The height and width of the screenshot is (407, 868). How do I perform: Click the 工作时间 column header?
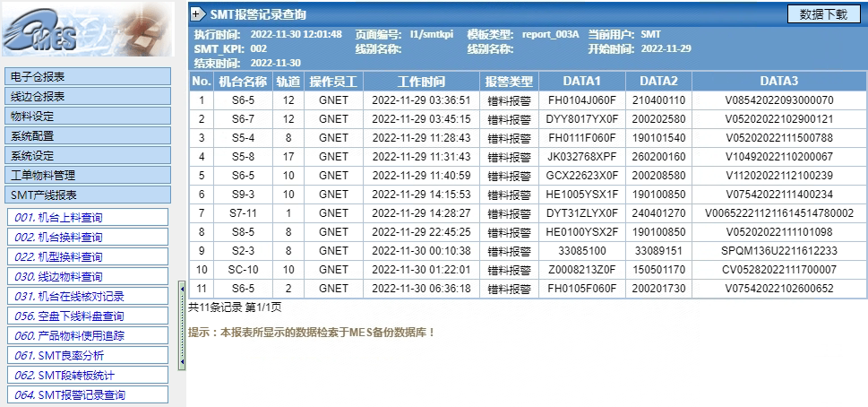coord(421,81)
